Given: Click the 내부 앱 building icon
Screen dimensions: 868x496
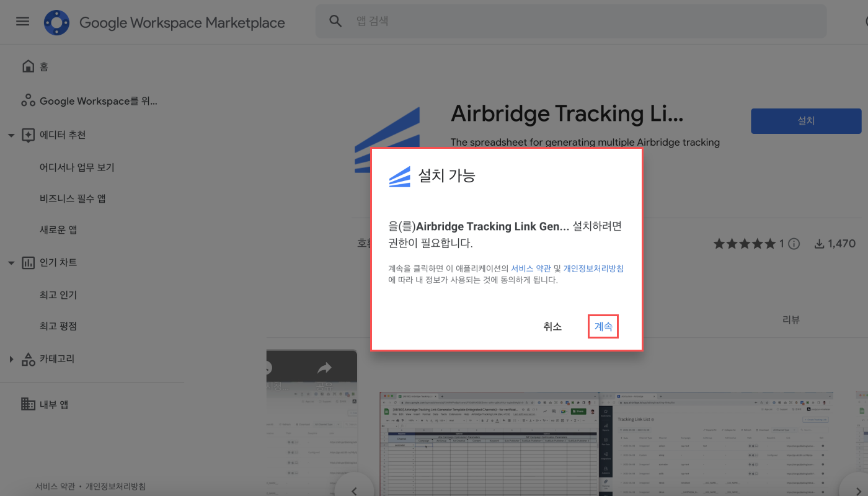Looking at the screenshot, I should coord(28,404).
